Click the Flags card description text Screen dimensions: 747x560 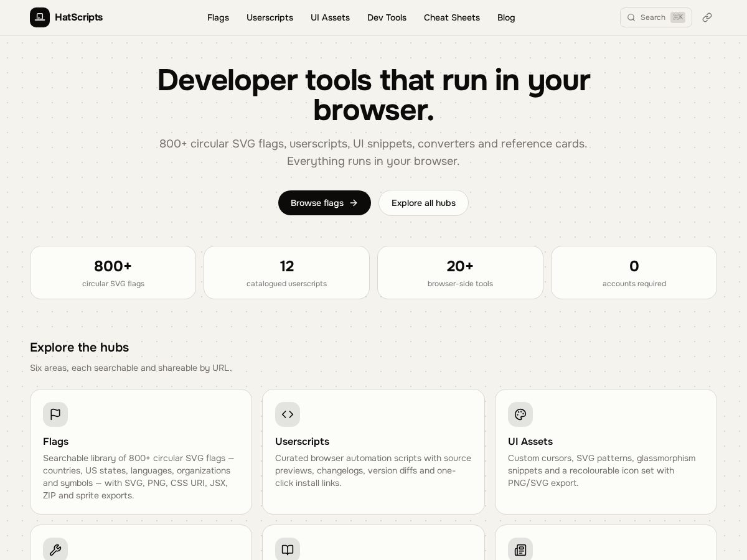[x=139, y=477]
